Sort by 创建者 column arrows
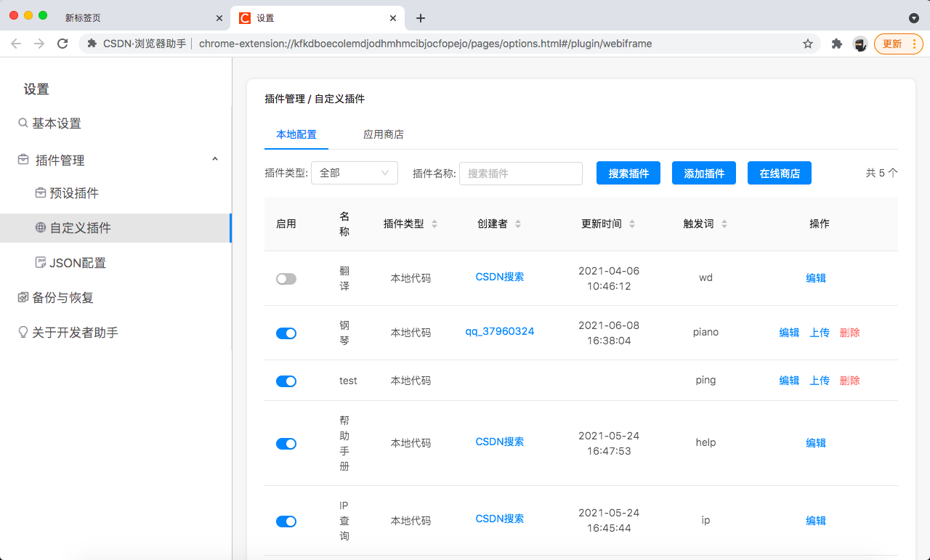Viewport: 930px width, 560px height. (518, 224)
